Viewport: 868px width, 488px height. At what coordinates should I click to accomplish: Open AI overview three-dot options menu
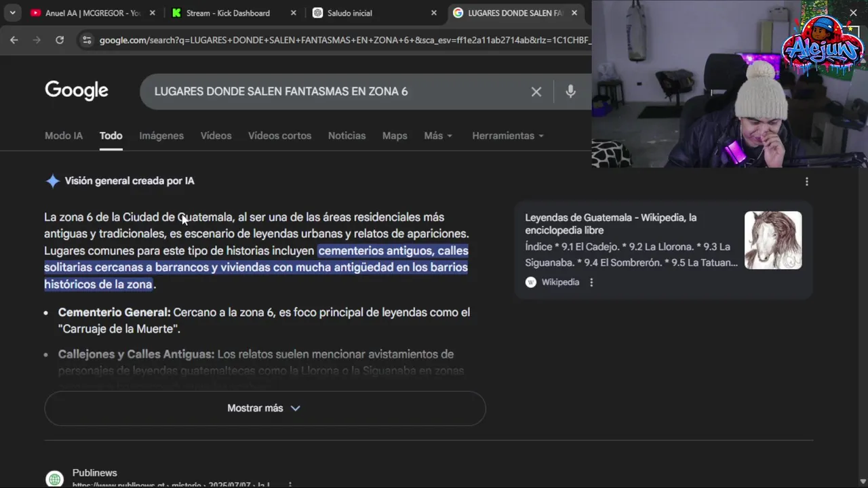[806, 181]
